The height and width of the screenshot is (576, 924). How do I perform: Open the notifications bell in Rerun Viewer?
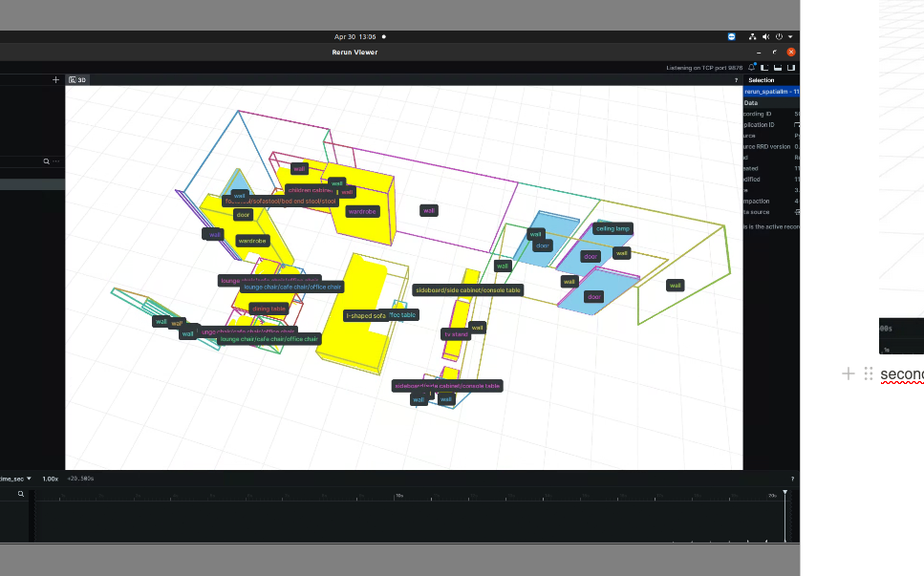751,68
